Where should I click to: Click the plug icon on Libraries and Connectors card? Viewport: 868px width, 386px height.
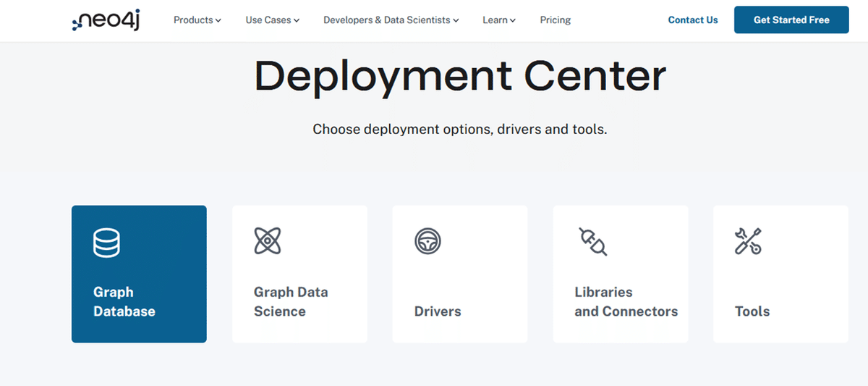tap(593, 241)
